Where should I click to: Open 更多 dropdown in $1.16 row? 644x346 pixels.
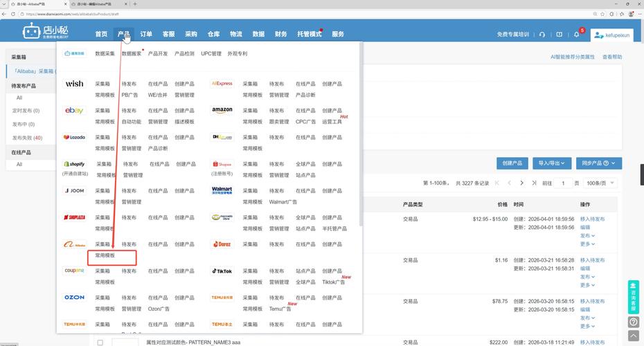[587, 285]
